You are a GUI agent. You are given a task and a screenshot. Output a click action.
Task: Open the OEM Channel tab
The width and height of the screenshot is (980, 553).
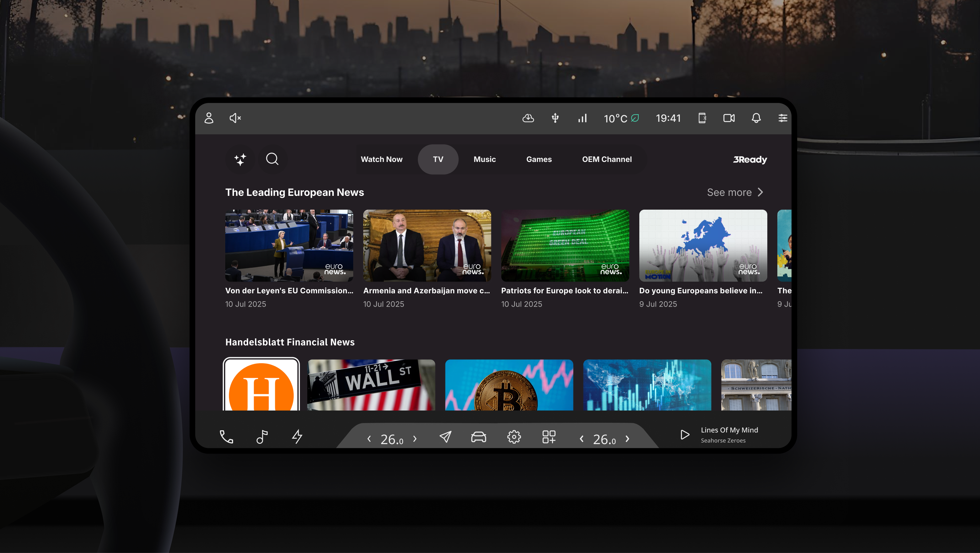pos(606,159)
